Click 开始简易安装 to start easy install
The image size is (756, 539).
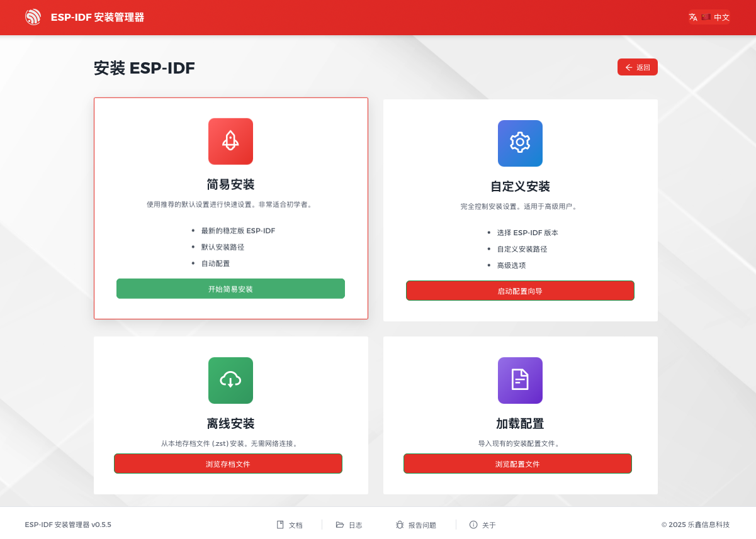(230, 288)
